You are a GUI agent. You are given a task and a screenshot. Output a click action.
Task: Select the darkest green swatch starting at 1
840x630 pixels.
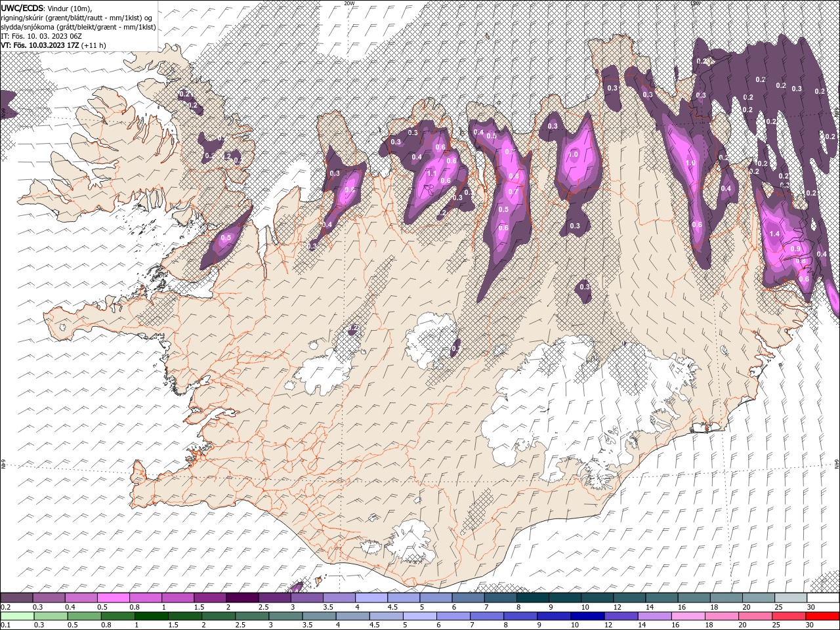pos(151,616)
